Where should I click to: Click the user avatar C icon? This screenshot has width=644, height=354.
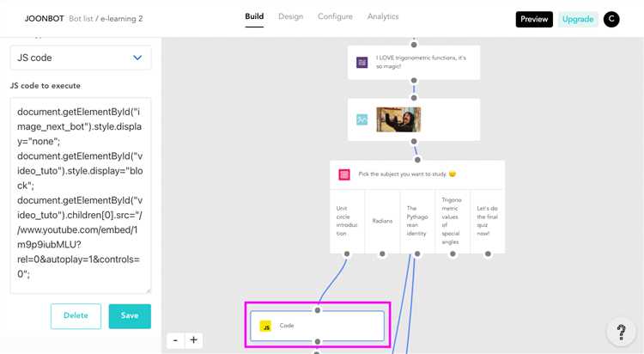tap(611, 19)
